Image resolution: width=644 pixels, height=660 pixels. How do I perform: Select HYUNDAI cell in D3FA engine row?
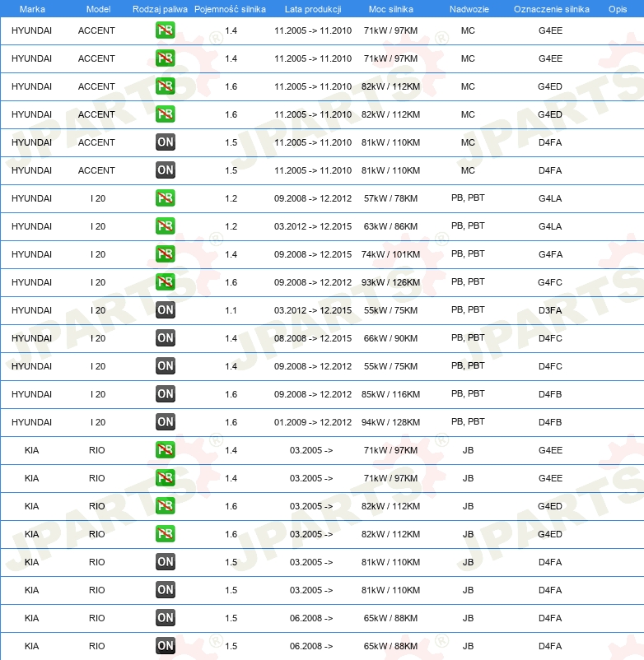(31, 310)
